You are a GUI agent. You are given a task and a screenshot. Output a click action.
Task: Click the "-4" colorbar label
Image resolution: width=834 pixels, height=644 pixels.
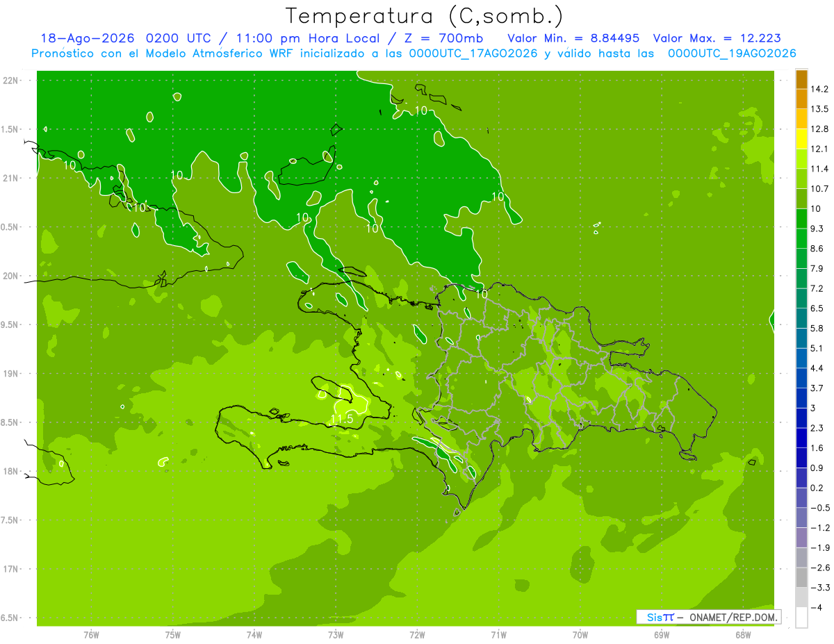pos(817,608)
